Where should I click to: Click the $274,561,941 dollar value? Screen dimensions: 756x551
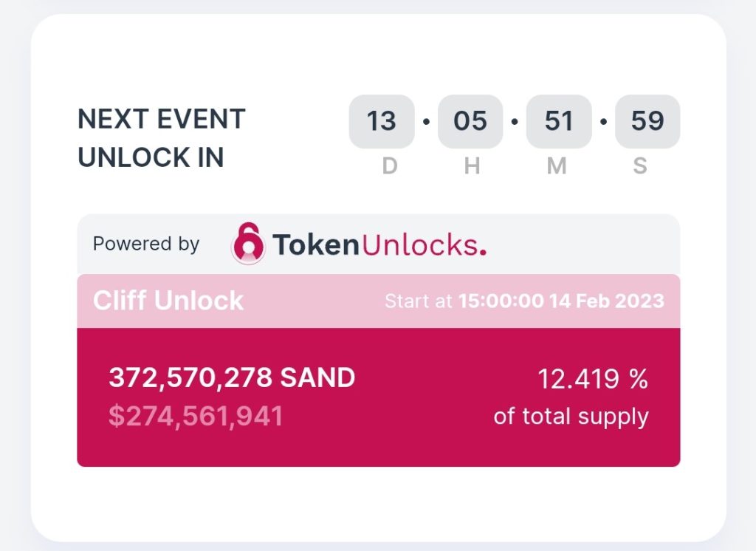pos(196,416)
